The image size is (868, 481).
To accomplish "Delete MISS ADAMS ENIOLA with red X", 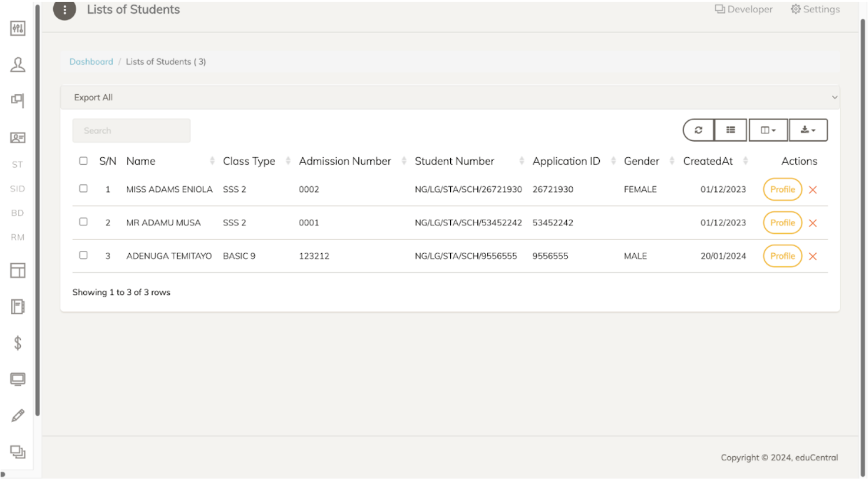I will point(813,190).
